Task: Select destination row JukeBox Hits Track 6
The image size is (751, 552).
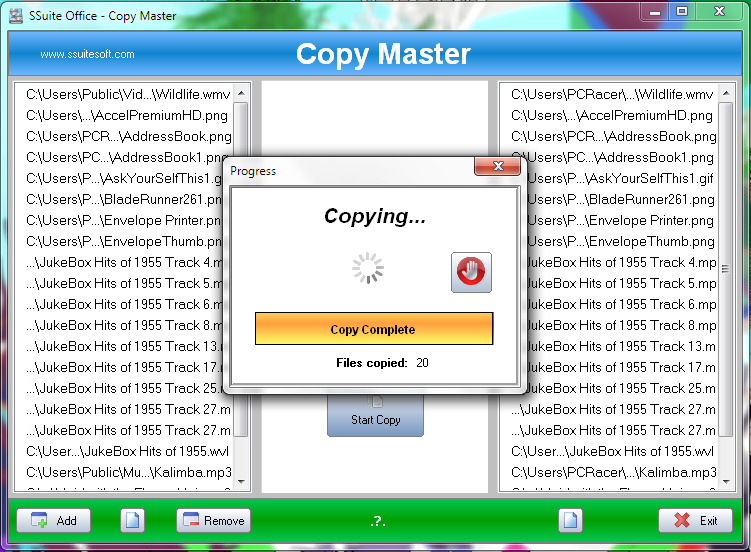Action: (622, 305)
